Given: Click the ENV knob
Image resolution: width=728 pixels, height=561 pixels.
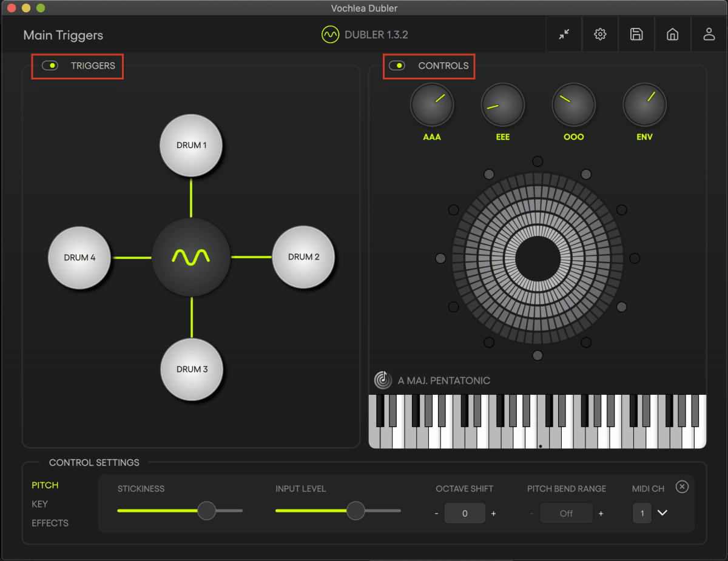Looking at the screenshot, I should 644,105.
